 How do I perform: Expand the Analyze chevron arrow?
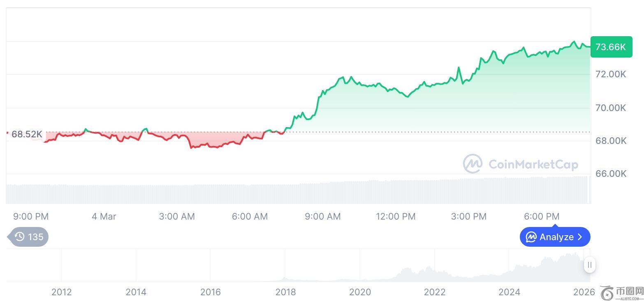[x=580, y=237]
